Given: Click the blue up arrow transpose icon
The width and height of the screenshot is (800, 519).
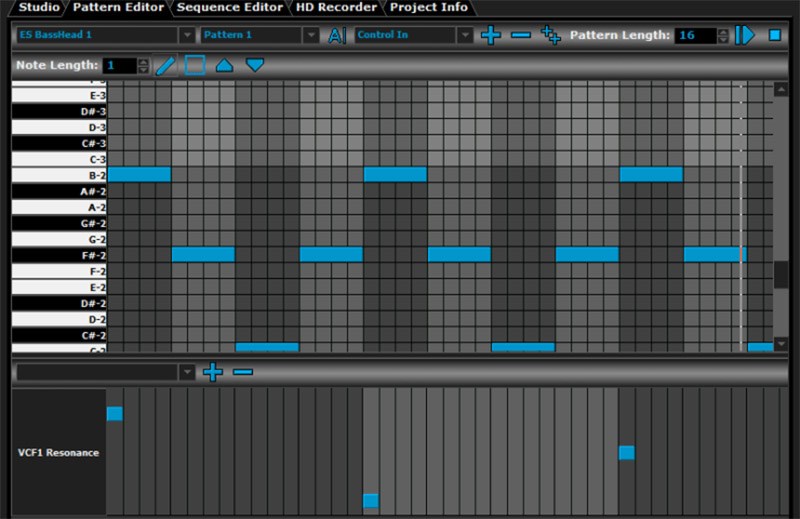Looking at the screenshot, I should pos(225,66).
